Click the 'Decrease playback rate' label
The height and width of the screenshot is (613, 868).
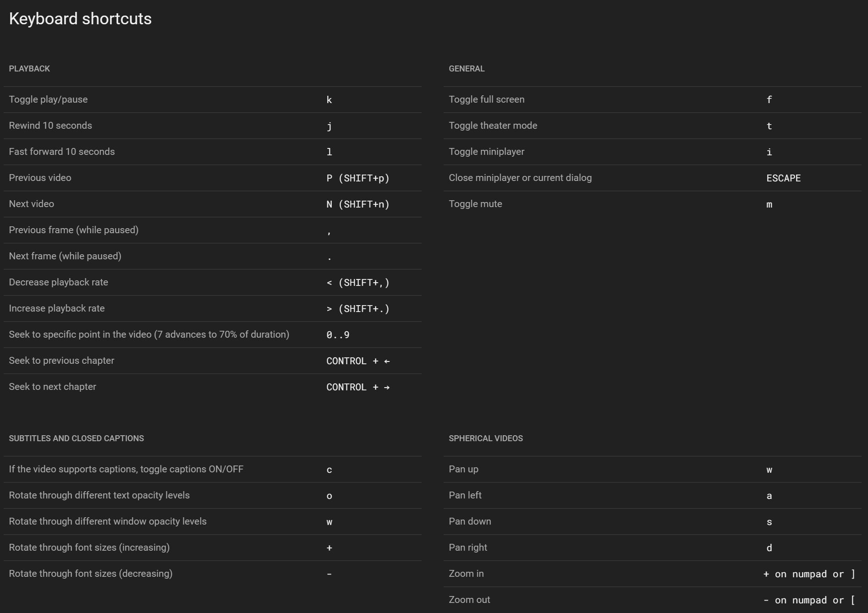(x=59, y=282)
